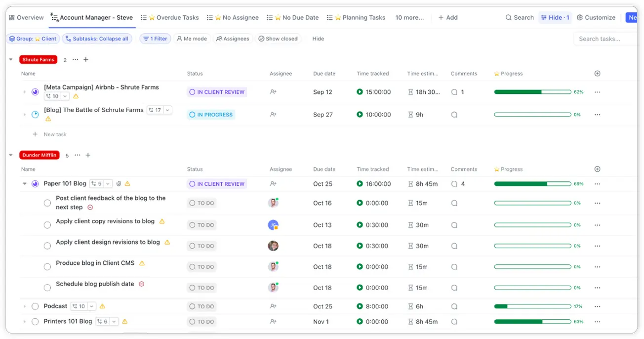The height and width of the screenshot is (339, 644).
Task: Open Overdue Tasks view tab
Action: click(169, 17)
